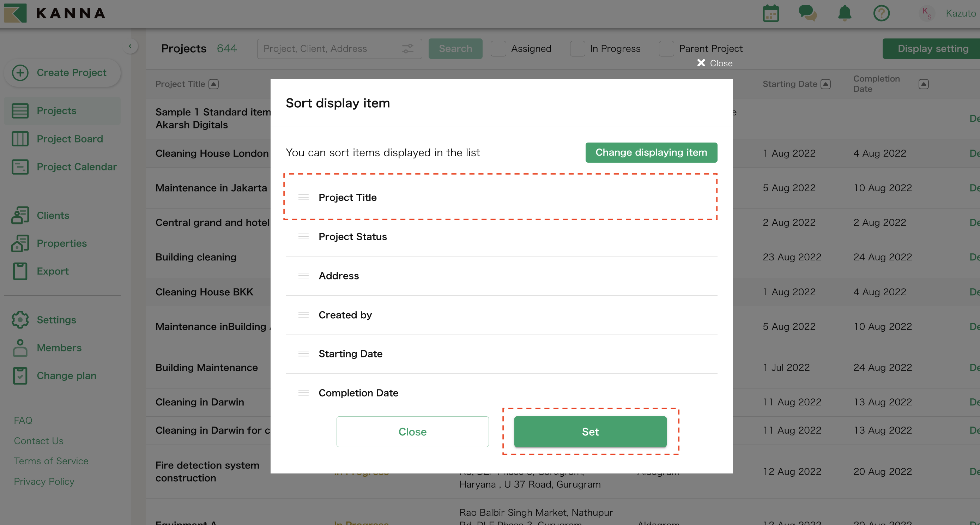980x525 pixels.
Task: Open the calendar icon in header
Action: [x=770, y=13]
